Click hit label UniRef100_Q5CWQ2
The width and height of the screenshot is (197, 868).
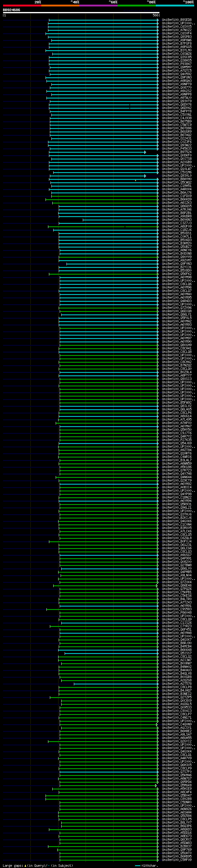[x=177, y=182]
